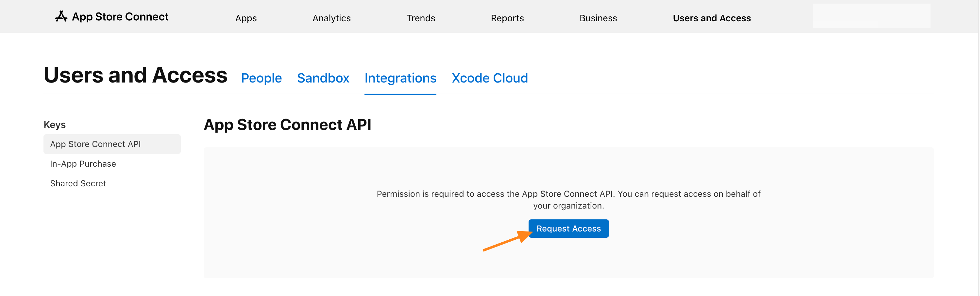The height and width of the screenshot is (296, 980).
Task: Click the App Store Connect logo icon
Action: [61, 16]
